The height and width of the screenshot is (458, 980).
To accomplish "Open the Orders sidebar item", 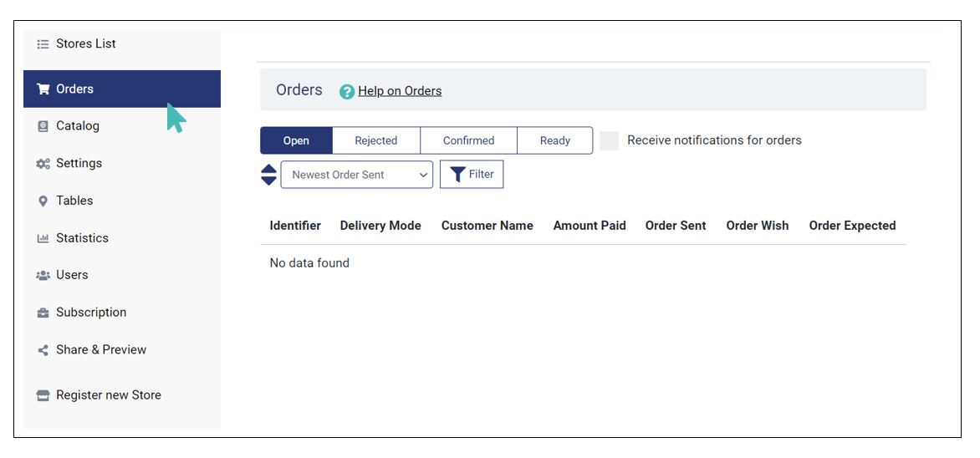I will (x=122, y=89).
